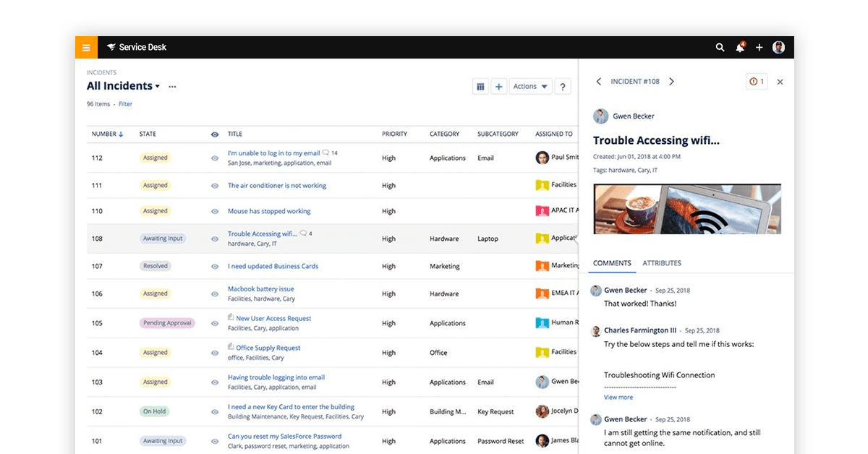Switch to the ATTRIBUTES tab
868x454 pixels.
(x=662, y=263)
